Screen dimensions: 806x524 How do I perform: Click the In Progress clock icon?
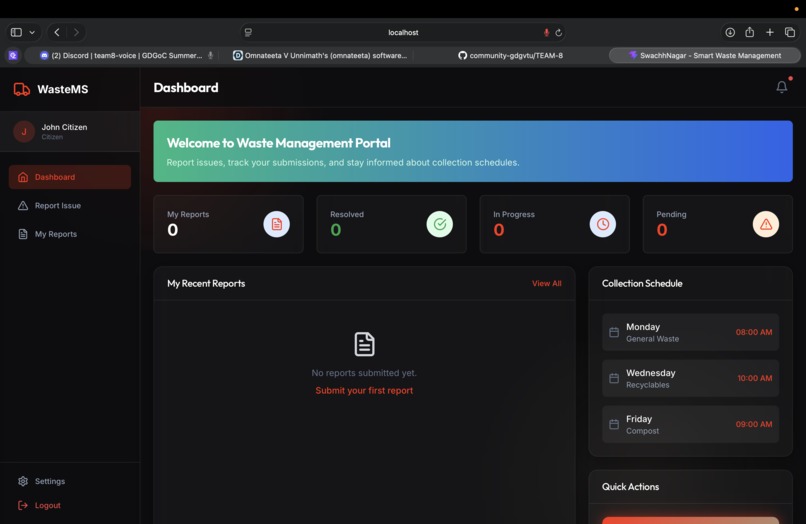pos(602,224)
